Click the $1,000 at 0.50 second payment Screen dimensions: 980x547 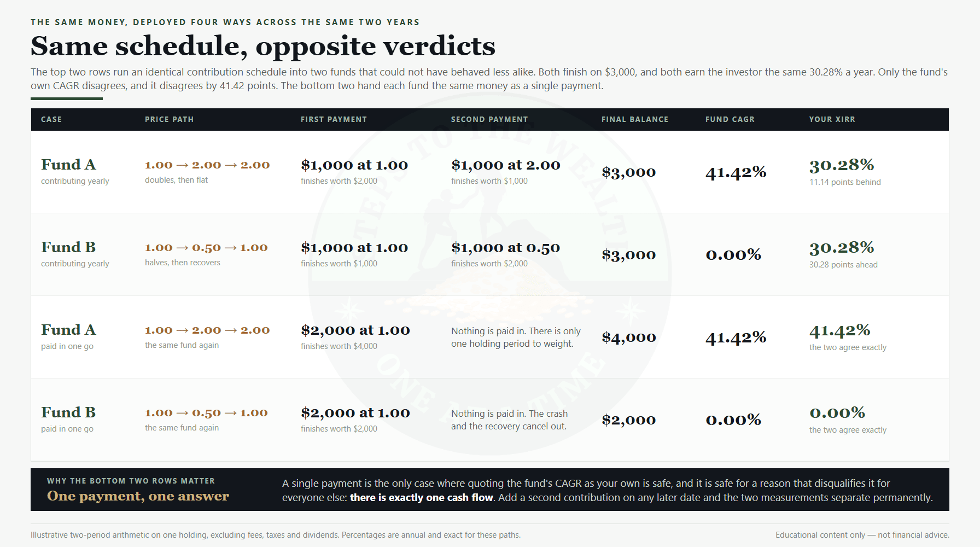tap(506, 248)
